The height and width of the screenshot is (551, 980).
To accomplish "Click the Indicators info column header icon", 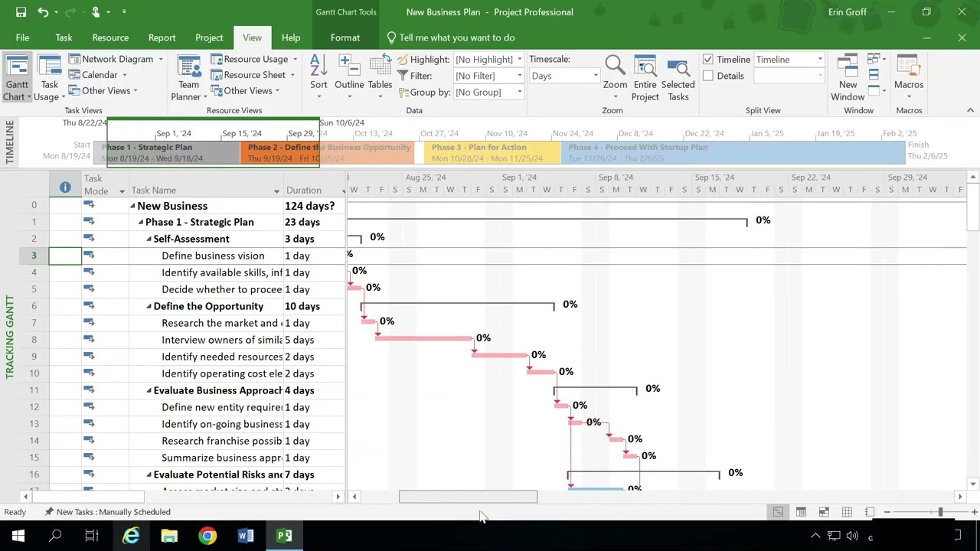I will tap(65, 187).
